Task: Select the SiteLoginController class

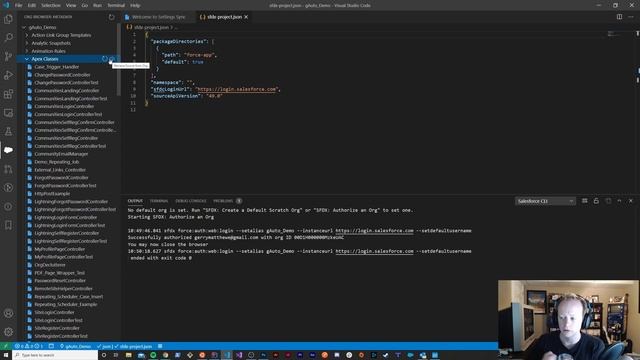Action: point(54,312)
